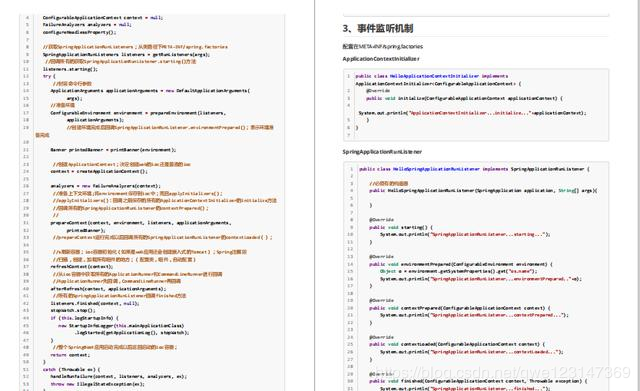Click the line "refreshContext(context);"

coord(82,267)
